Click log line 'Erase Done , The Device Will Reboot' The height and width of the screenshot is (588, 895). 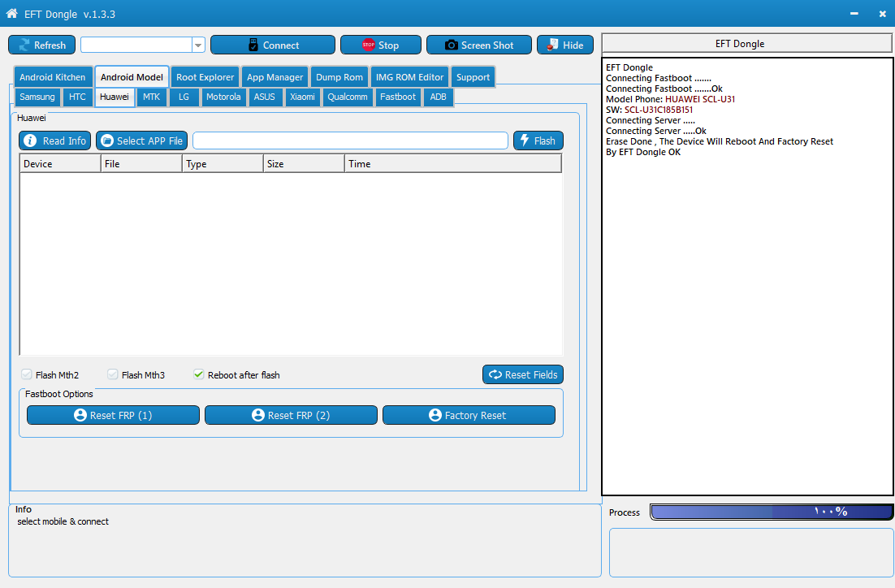pyautogui.click(x=720, y=141)
